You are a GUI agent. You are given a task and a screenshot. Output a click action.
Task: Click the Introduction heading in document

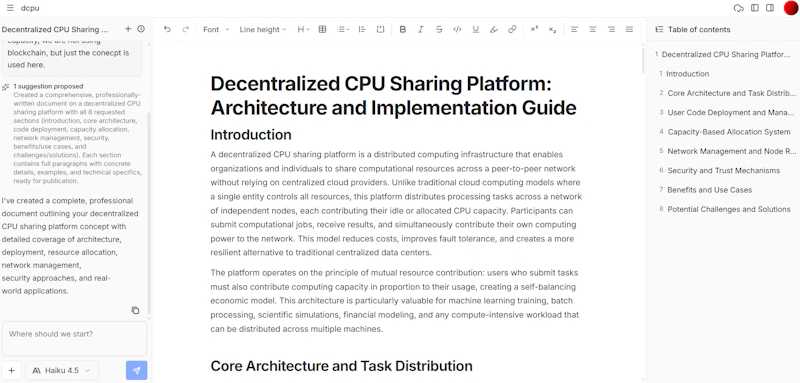point(251,135)
